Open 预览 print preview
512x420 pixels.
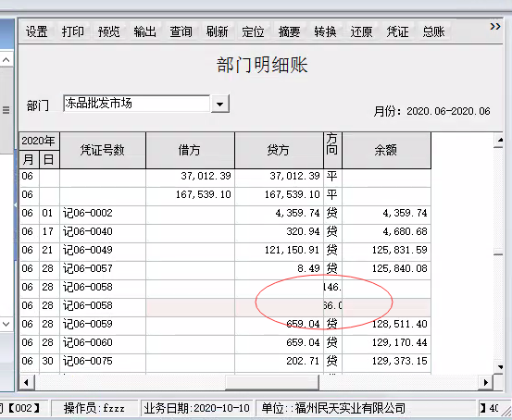pos(108,31)
